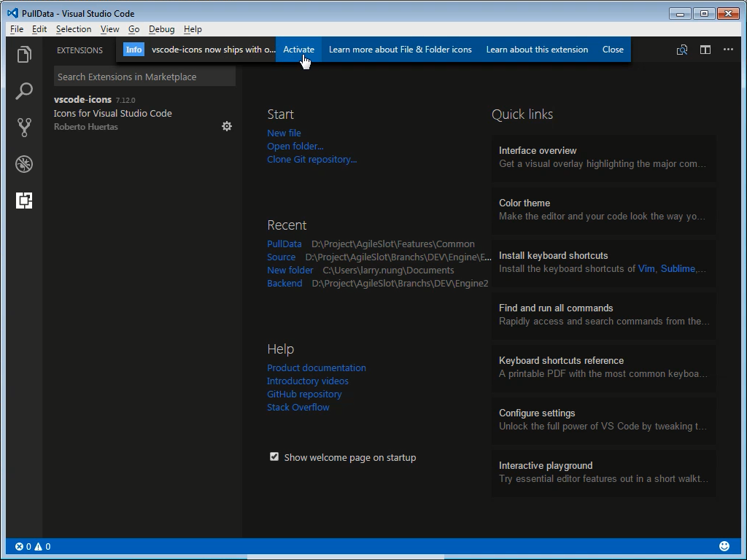Image resolution: width=747 pixels, height=560 pixels.
Task: Click the vscode-icons manage gear icon
Action: point(227,126)
